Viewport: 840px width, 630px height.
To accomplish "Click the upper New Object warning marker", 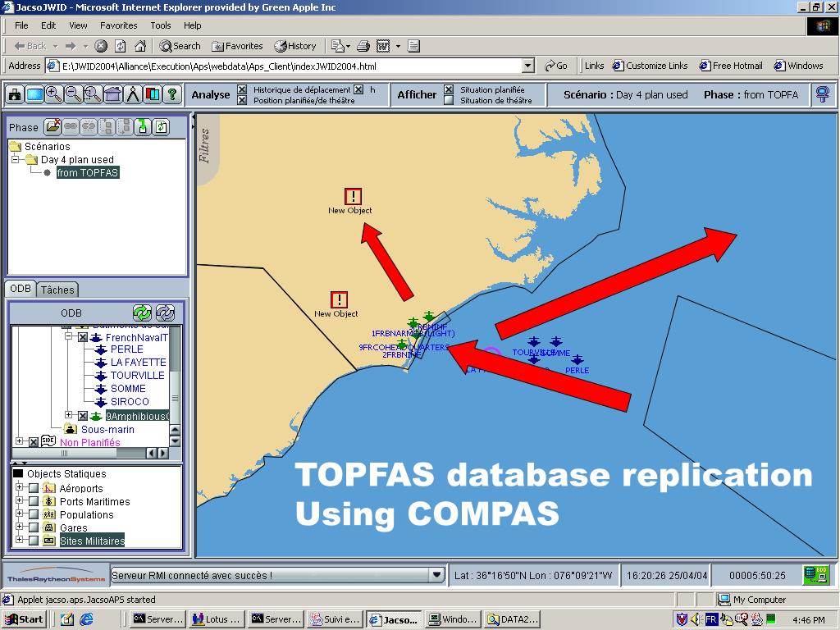I will pos(353,196).
